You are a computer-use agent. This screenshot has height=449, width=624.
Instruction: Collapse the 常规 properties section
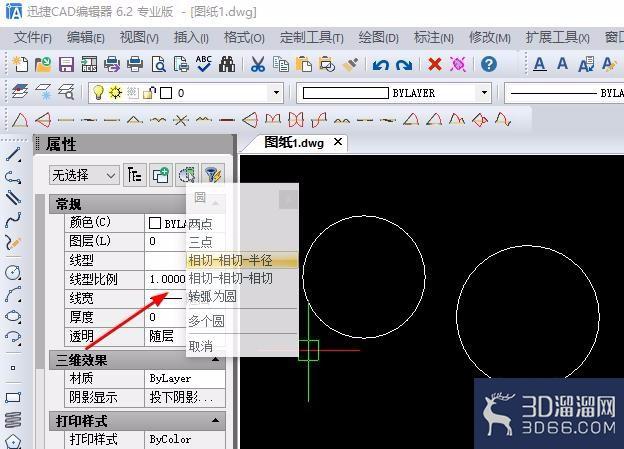pyautogui.click(x=215, y=204)
